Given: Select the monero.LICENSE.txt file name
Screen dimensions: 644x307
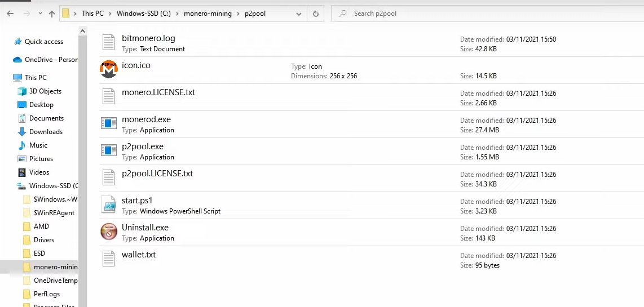Looking at the screenshot, I should pyautogui.click(x=158, y=93).
